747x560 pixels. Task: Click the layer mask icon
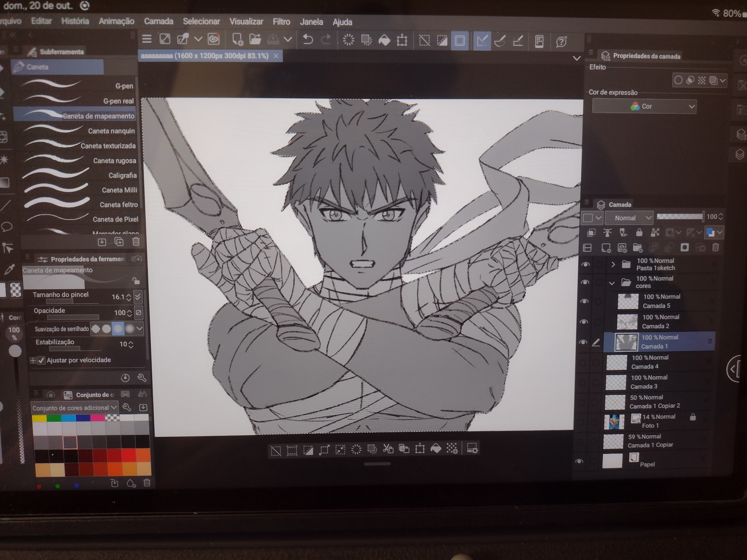coord(685,247)
